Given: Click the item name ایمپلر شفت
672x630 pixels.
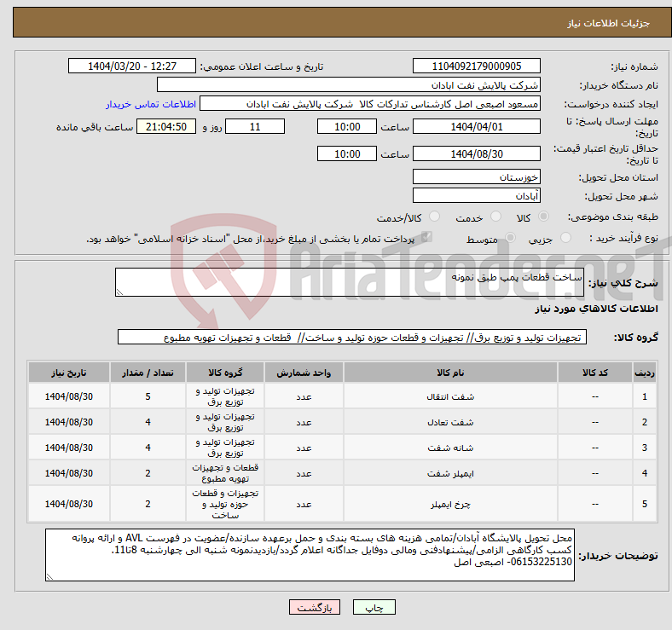Looking at the screenshot, I should [450, 473].
